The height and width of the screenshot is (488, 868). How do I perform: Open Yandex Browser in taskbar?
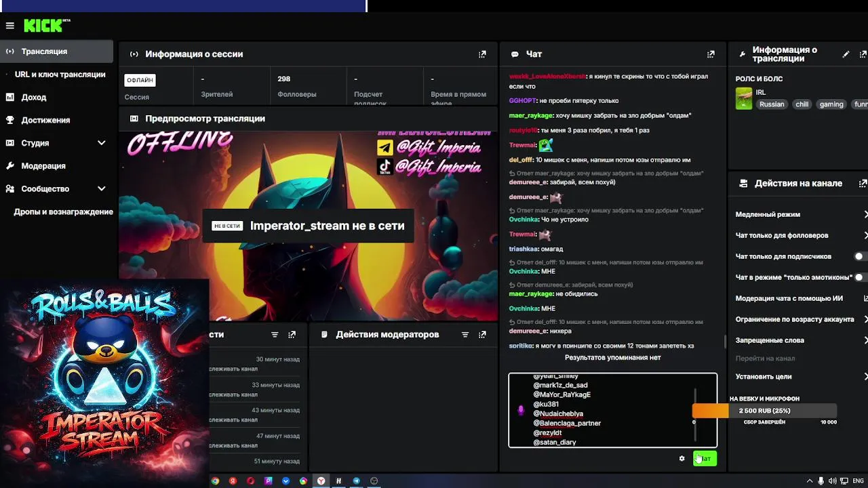point(321,481)
